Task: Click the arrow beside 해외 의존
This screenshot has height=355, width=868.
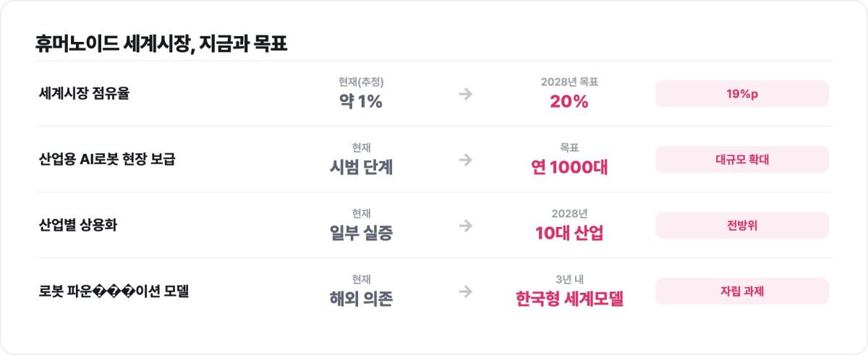Action: (x=466, y=291)
